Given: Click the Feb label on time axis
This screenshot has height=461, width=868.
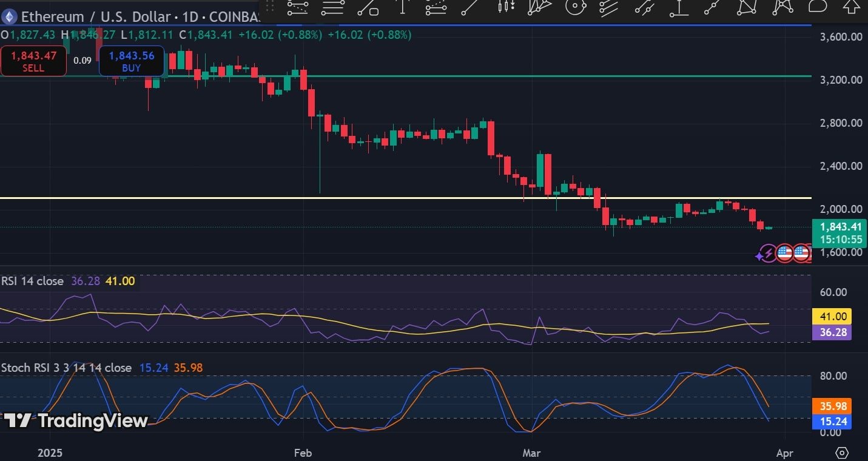Looking at the screenshot, I should tap(302, 453).
